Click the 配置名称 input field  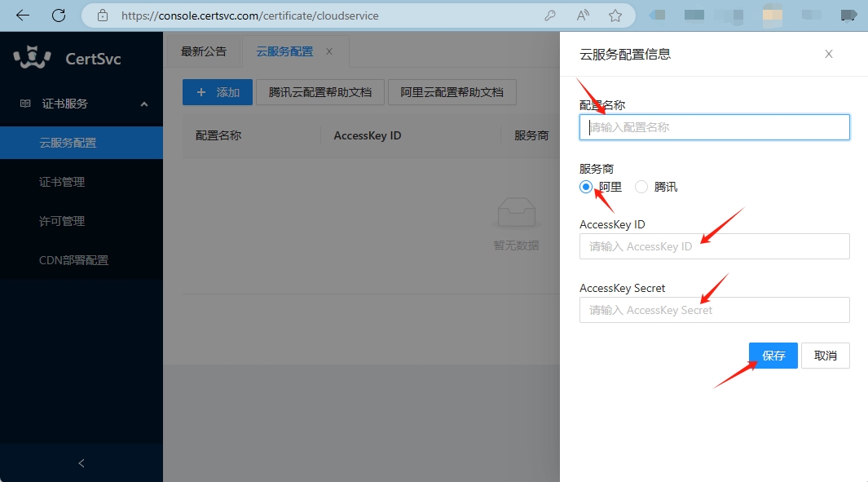click(715, 127)
